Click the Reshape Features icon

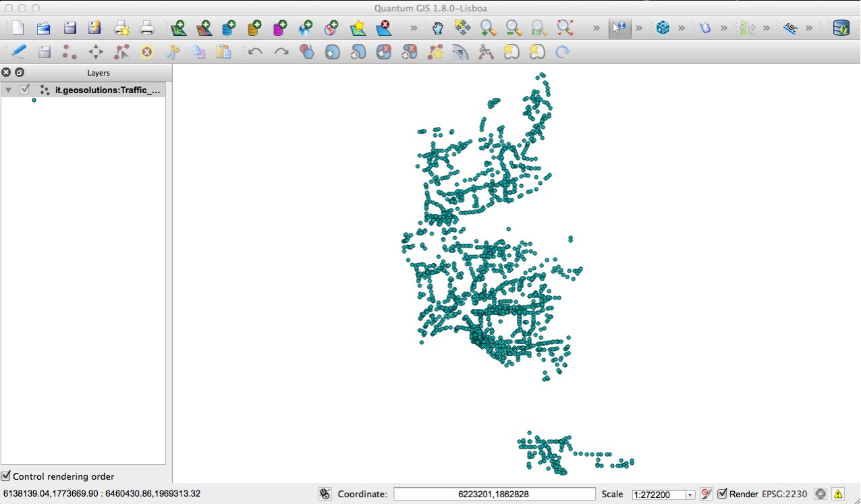click(x=435, y=51)
